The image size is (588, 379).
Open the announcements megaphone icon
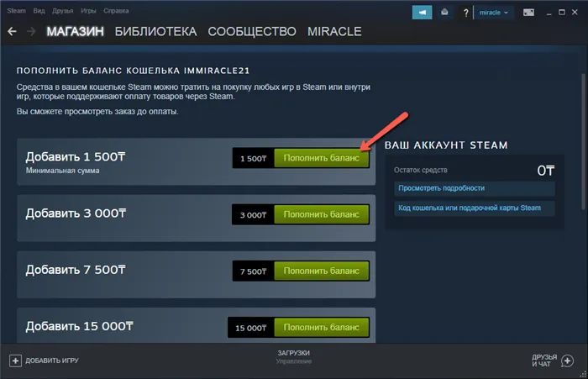(422, 13)
